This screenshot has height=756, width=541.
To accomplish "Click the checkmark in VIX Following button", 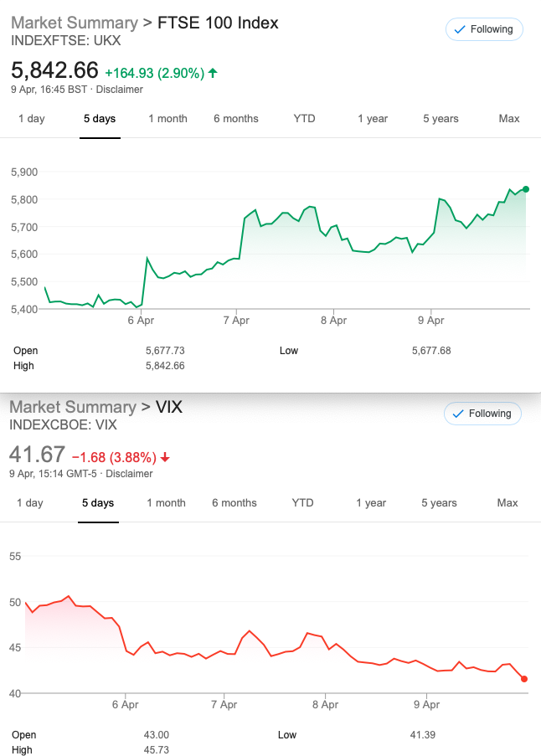I will click(457, 414).
